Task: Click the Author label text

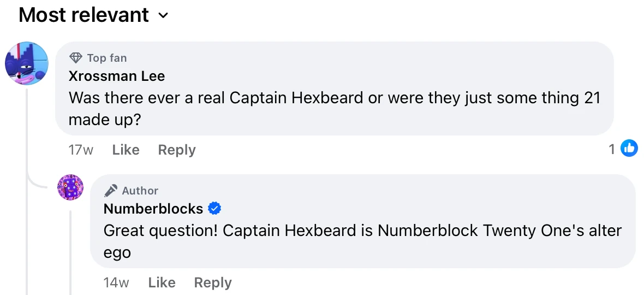Action: tap(140, 191)
